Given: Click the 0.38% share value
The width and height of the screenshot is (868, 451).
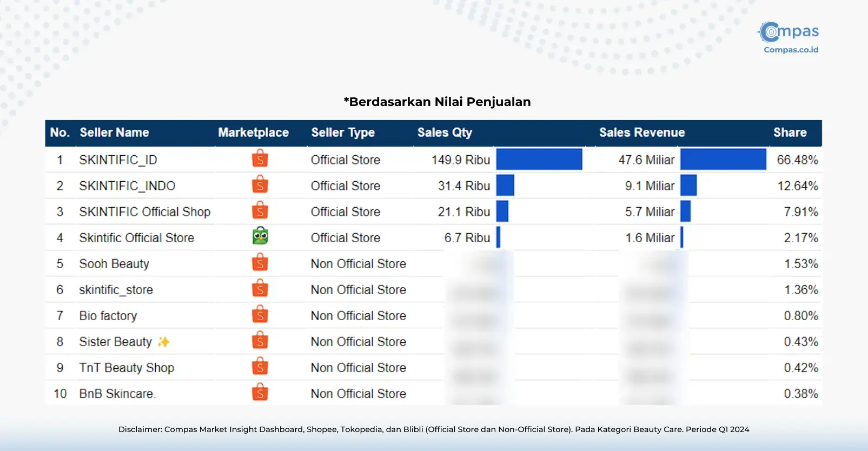Looking at the screenshot, I should pos(801,394).
